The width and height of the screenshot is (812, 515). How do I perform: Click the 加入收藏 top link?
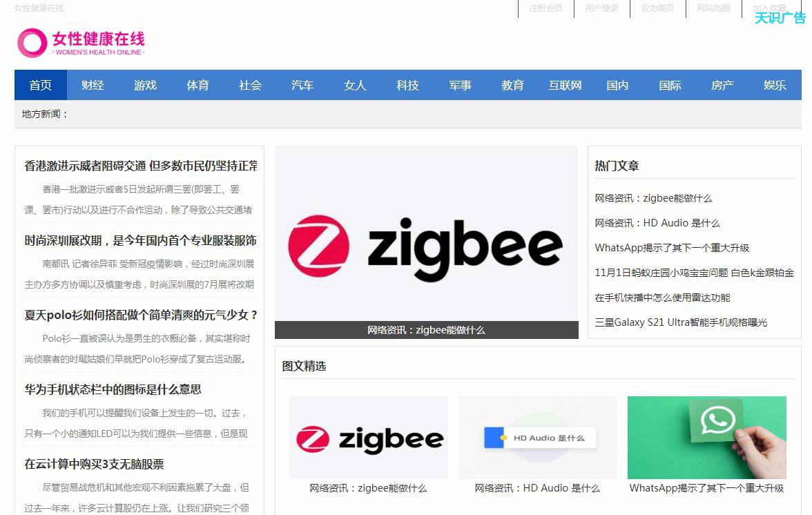click(x=769, y=8)
